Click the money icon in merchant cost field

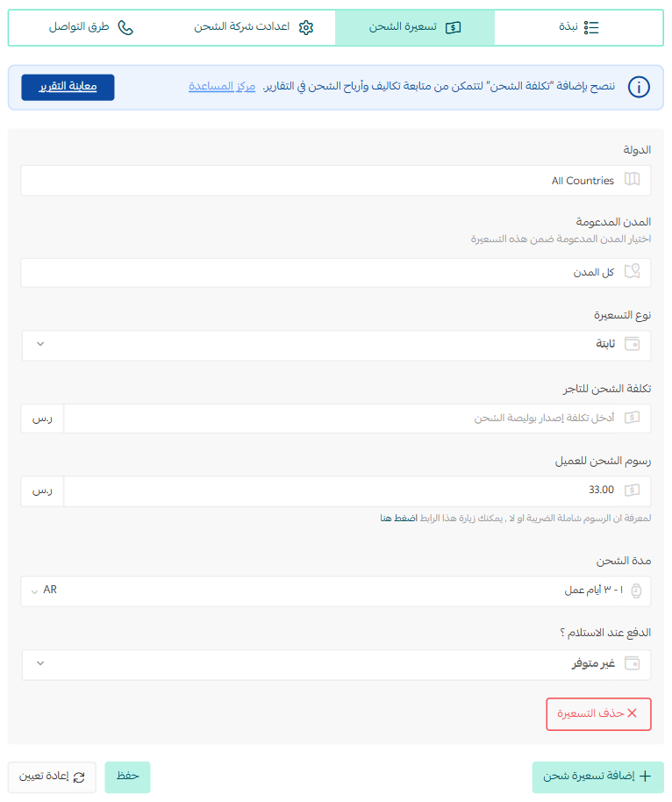633,418
